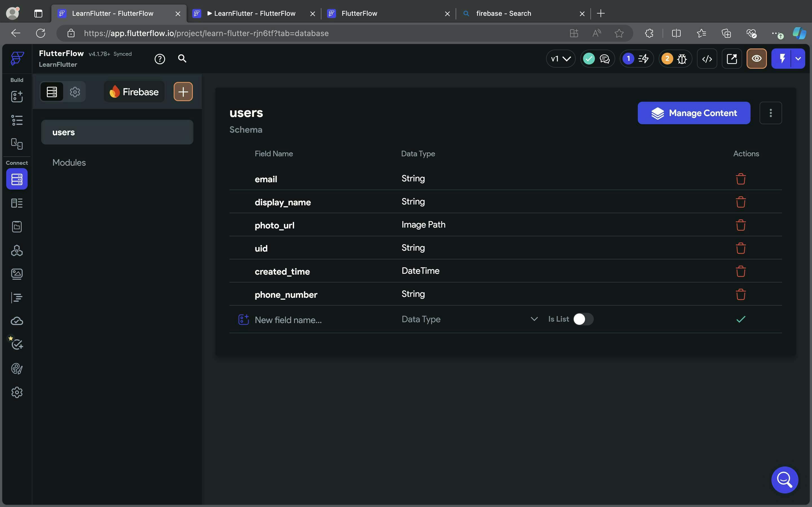Add new collection with plus button

pyautogui.click(x=183, y=92)
